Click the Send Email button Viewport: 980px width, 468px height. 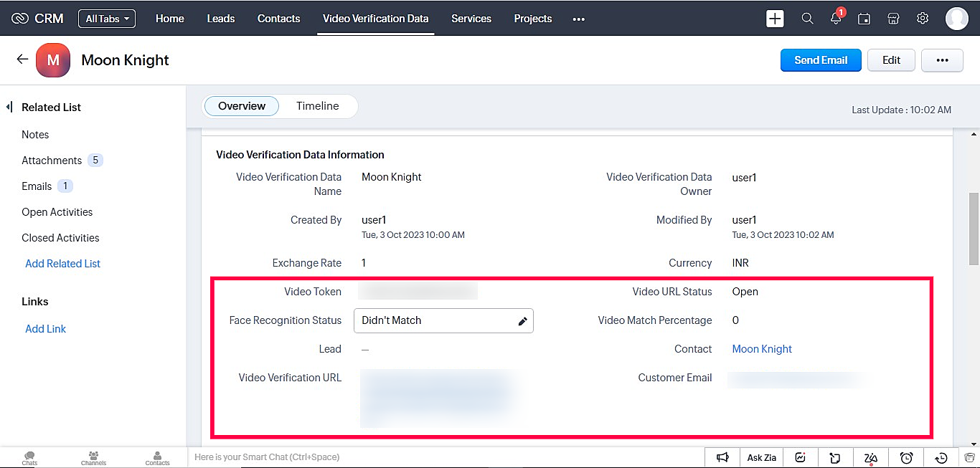pos(821,60)
